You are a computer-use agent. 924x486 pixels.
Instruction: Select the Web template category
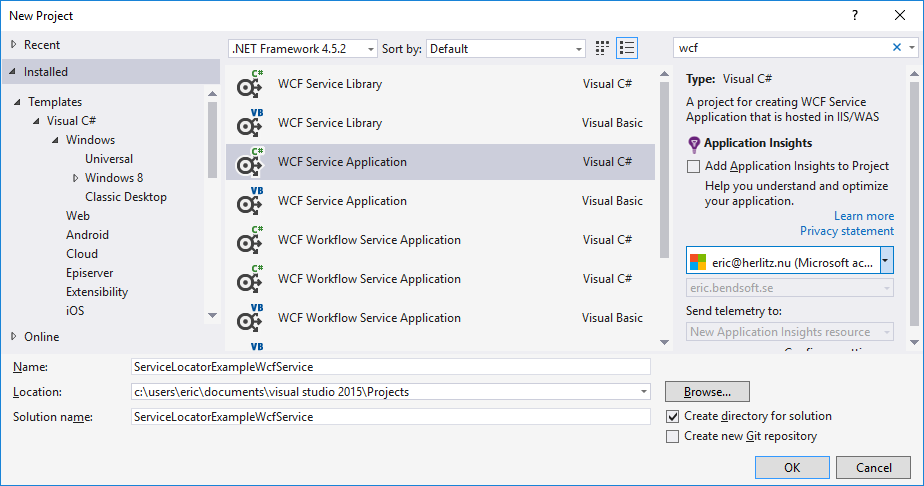click(x=78, y=216)
